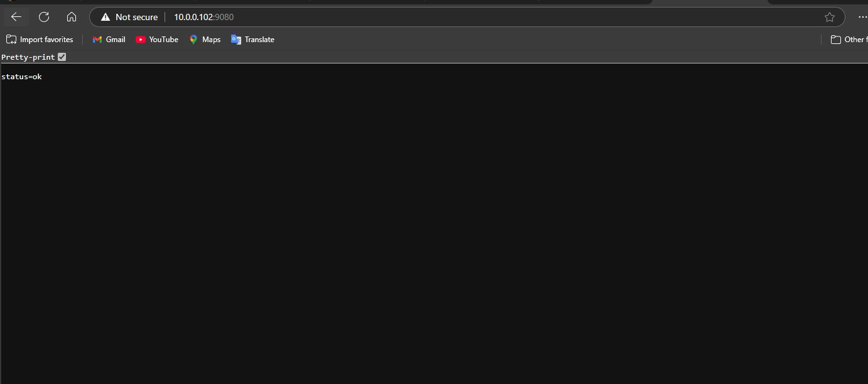Click the 9080 port number in URL
This screenshot has height=384, width=868.
pos(224,17)
